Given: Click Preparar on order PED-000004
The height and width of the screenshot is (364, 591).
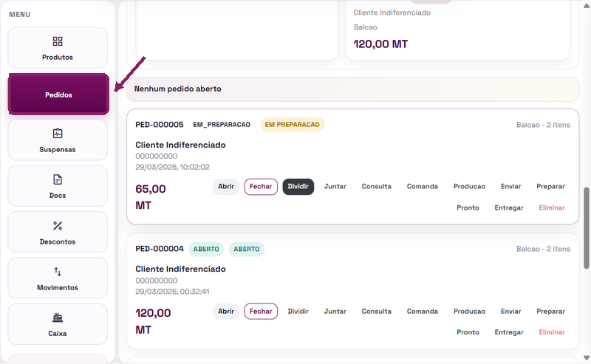Looking at the screenshot, I should point(550,312).
